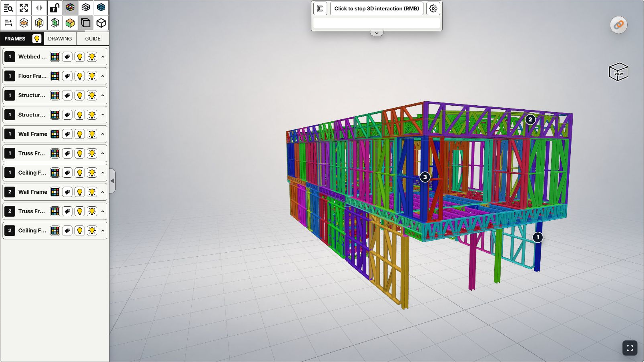Collapse level 2 Wall Frame chevron
644x362 pixels.
click(x=103, y=192)
